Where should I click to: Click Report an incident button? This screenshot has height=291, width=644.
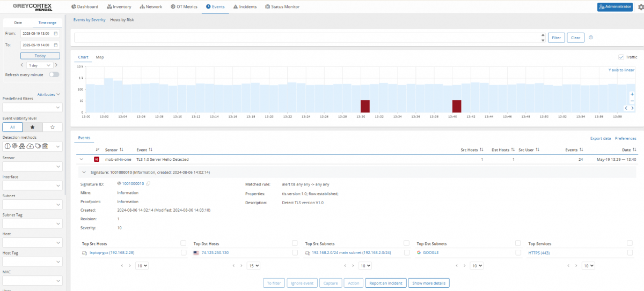pyautogui.click(x=385, y=283)
